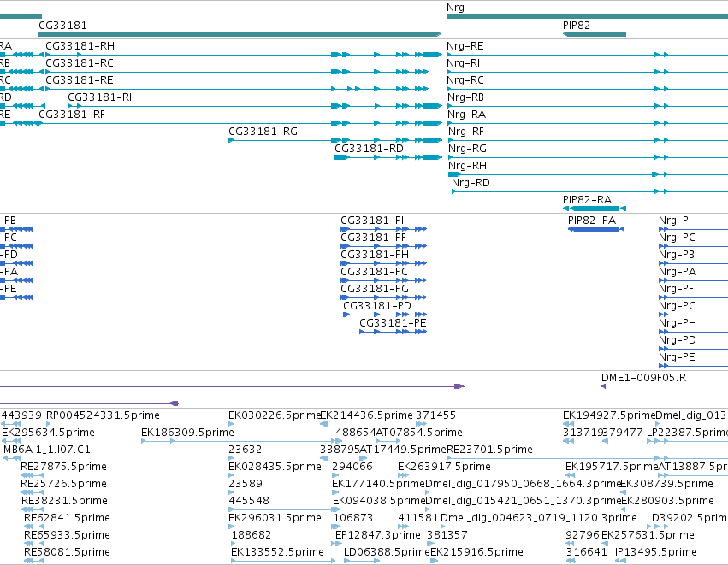Select transcript Nrg-RG
This screenshot has height=565, width=728.
click(468, 149)
